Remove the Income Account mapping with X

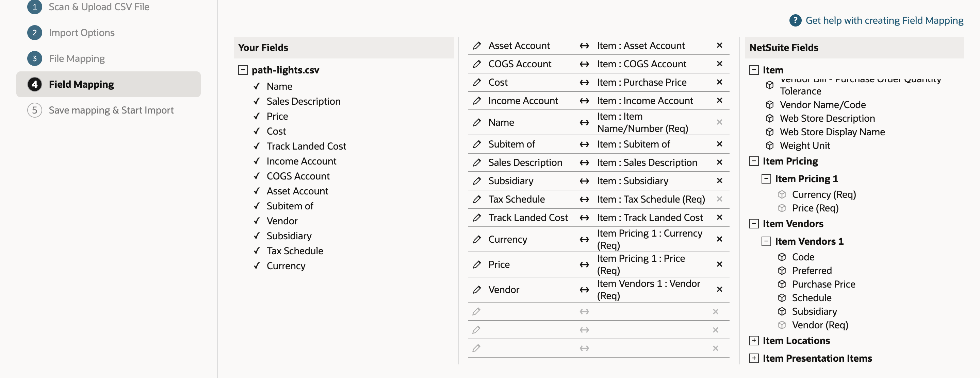click(x=719, y=100)
